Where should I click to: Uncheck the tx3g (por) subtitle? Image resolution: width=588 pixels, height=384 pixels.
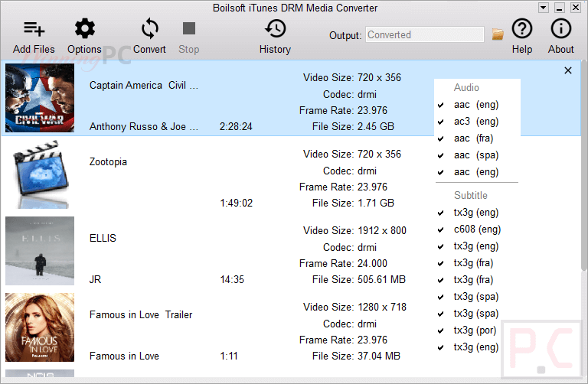[441, 331]
